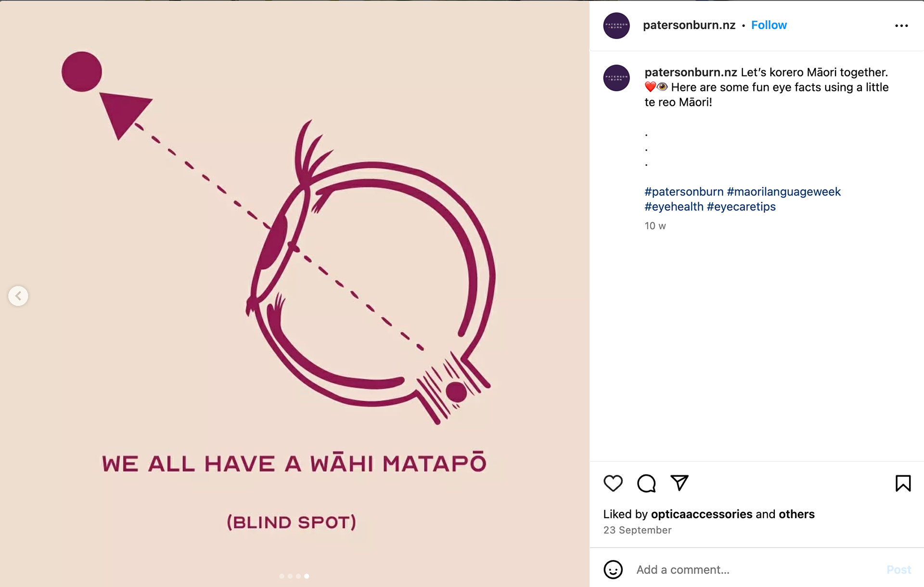Screen dimensions: 924x587
Task: Like the post with the heart icon
Action: 613,483
